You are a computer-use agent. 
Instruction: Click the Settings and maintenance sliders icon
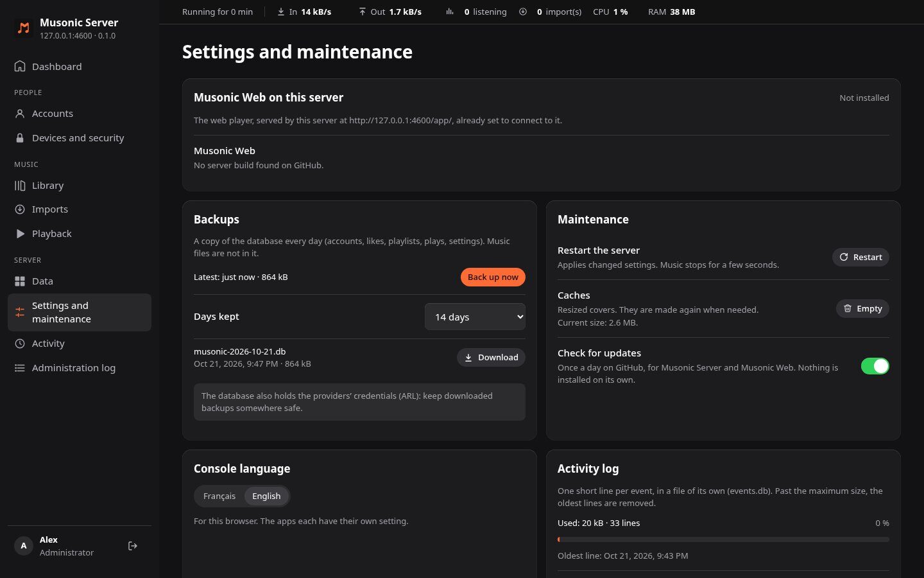pyautogui.click(x=20, y=312)
